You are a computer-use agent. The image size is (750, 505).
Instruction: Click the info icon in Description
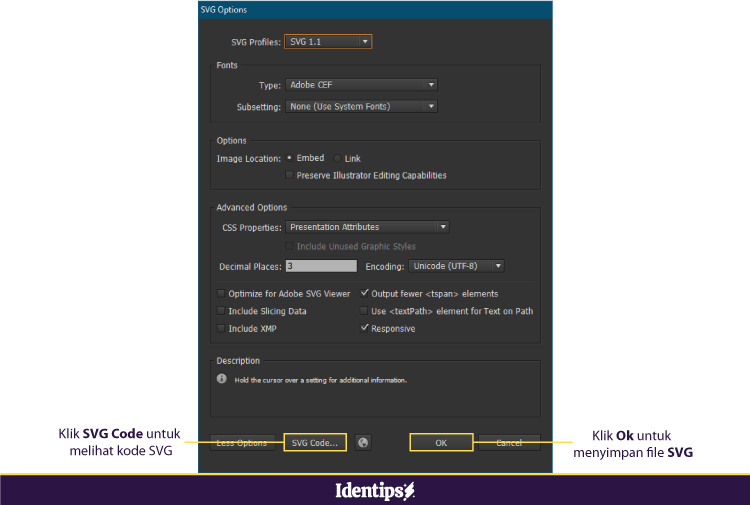coord(222,379)
